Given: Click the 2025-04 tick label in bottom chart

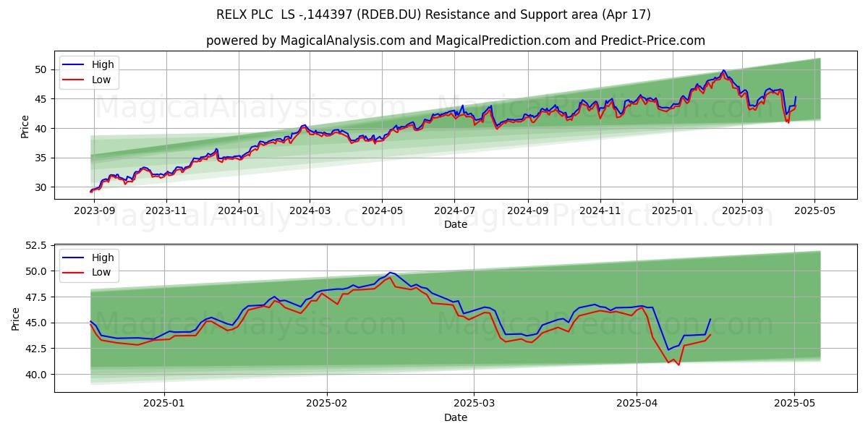Looking at the screenshot, I should [x=637, y=404].
